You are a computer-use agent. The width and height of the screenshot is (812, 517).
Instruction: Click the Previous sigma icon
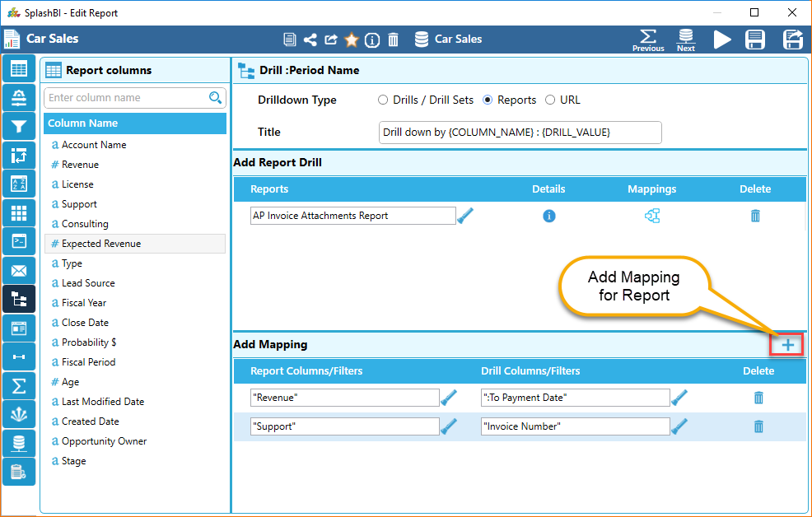pyautogui.click(x=648, y=40)
